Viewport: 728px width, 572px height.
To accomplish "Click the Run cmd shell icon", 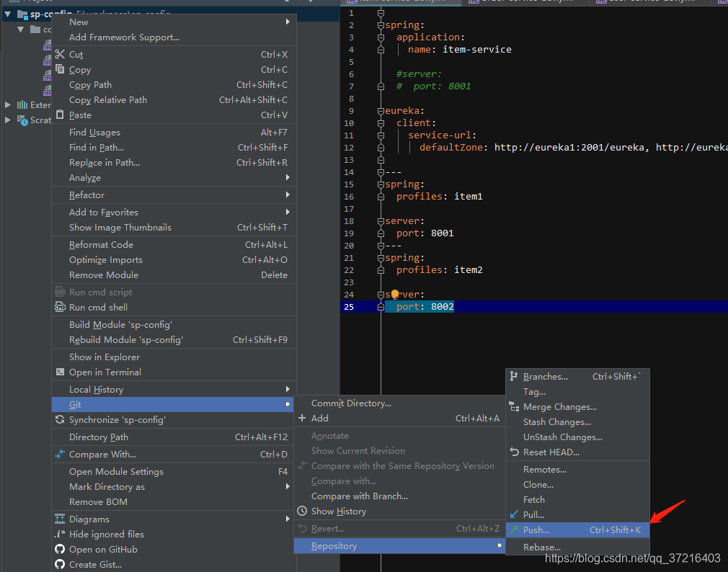I will point(60,307).
